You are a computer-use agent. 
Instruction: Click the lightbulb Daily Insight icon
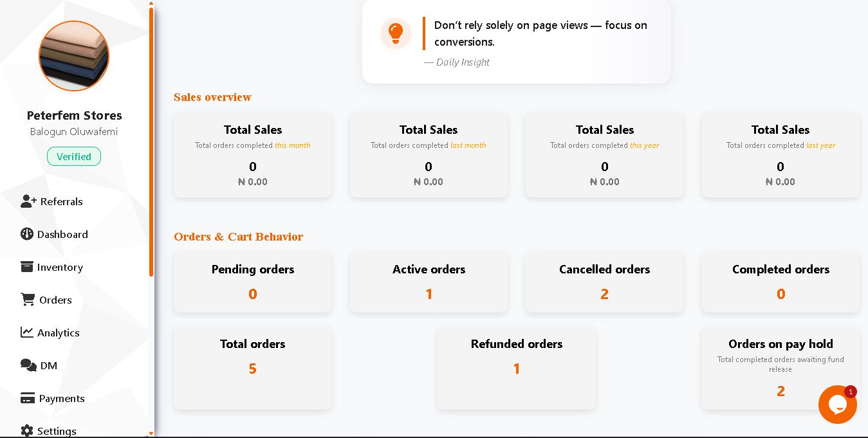point(396,33)
